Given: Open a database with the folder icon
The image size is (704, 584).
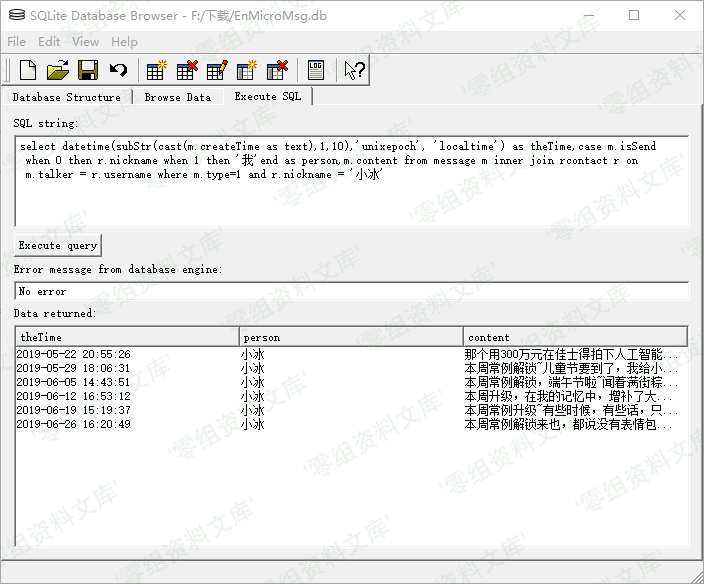Looking at the screenshot, I should click(x=58, y=70).
